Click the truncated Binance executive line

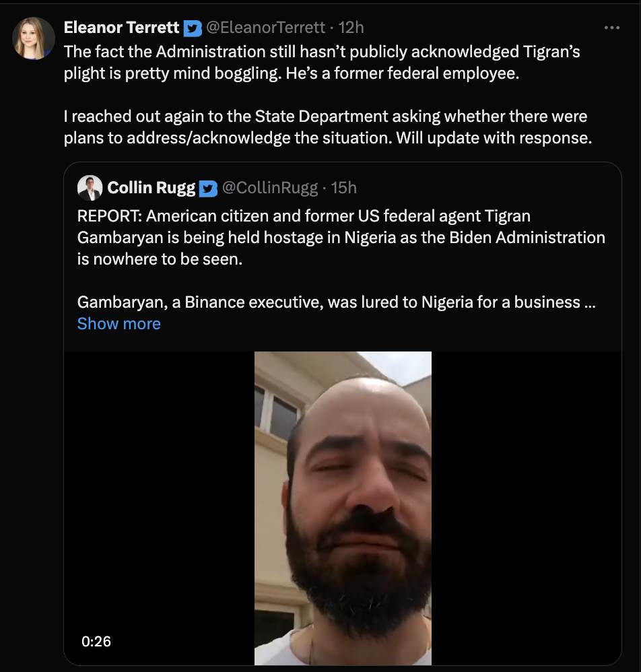pyautogui.click(x=336, y=302)
